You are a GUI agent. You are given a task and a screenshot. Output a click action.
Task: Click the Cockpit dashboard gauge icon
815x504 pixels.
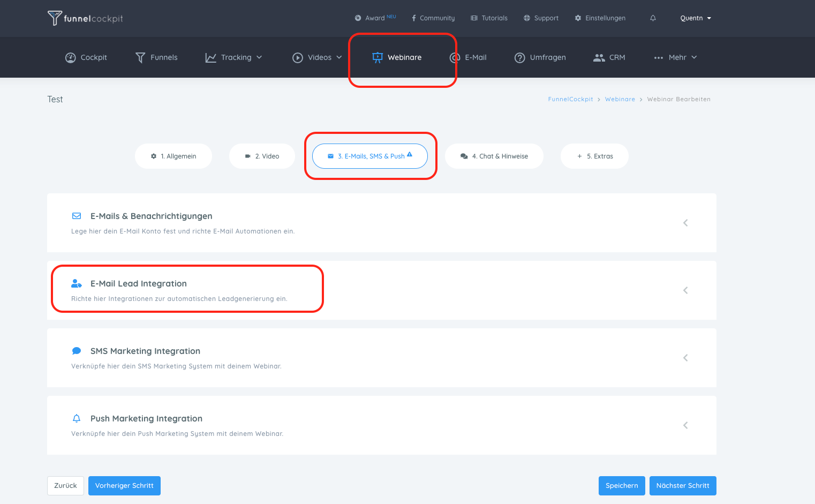click(70, 58)
